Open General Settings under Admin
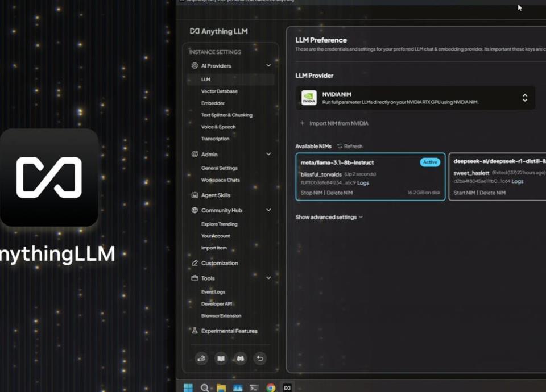 (220, 168)
